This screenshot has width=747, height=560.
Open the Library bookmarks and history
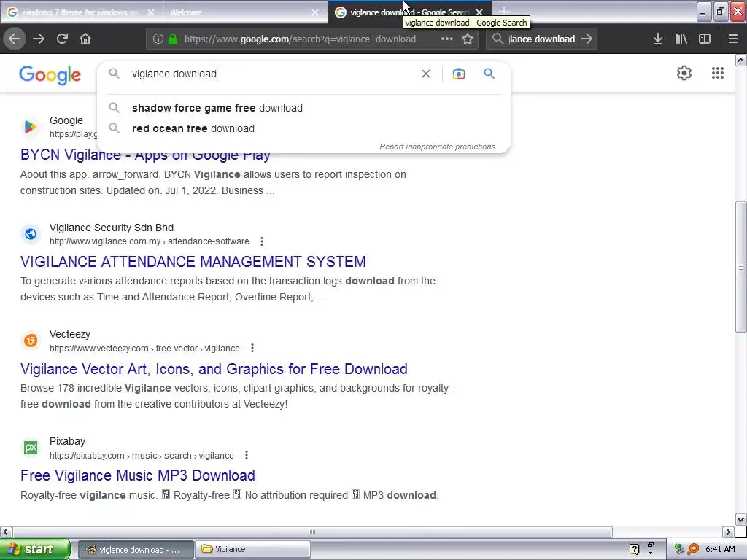click(x=681, y=39)
